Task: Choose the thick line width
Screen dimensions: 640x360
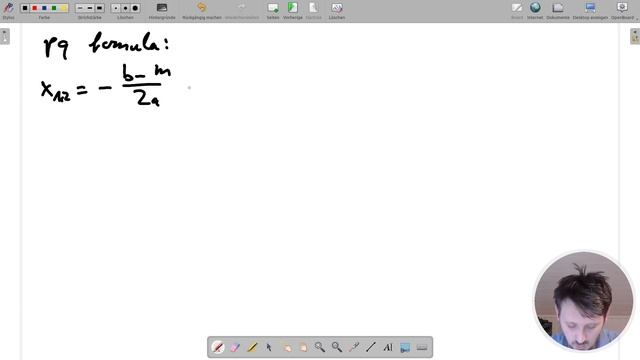Action: pos(99,8)
